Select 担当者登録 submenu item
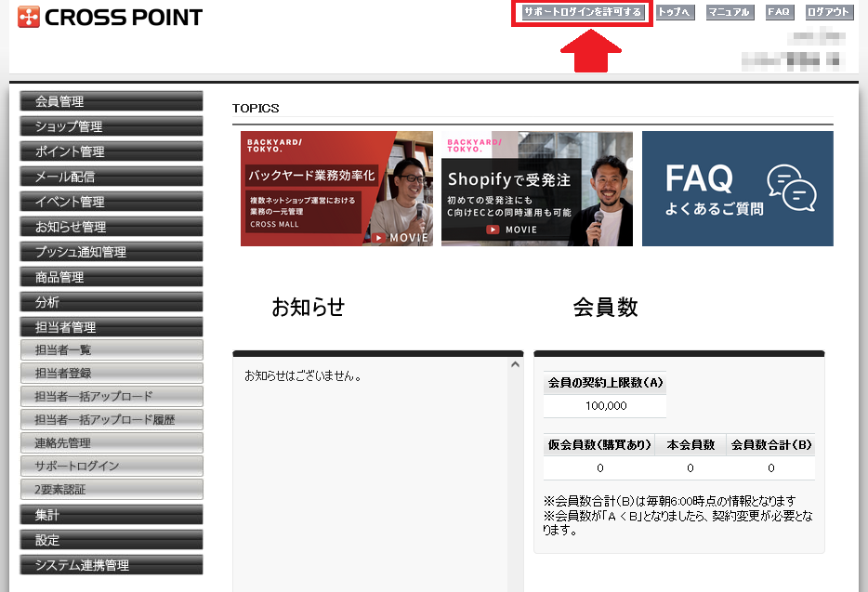Screen dimensions: 868x592 (x=112, y=374)
